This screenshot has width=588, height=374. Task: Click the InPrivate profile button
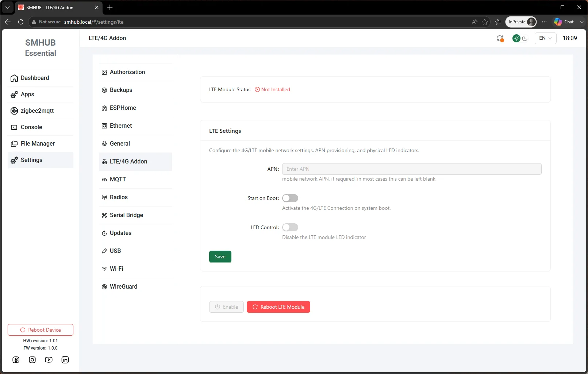click(521, 22)
